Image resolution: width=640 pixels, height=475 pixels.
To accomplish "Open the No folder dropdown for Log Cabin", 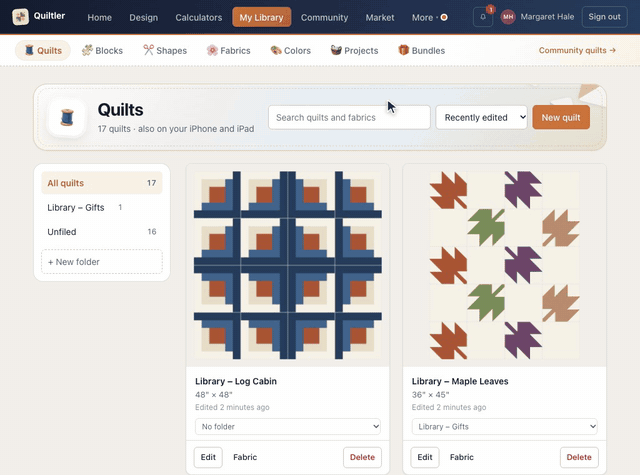I will tap(288, 426).
